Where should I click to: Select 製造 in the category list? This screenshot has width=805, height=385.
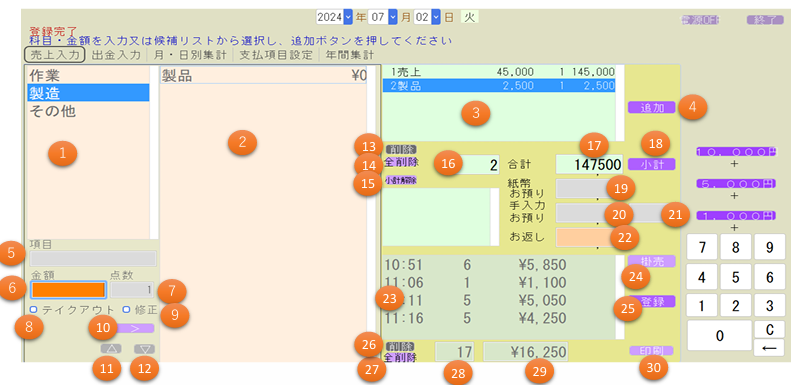[x=88, y=92]
